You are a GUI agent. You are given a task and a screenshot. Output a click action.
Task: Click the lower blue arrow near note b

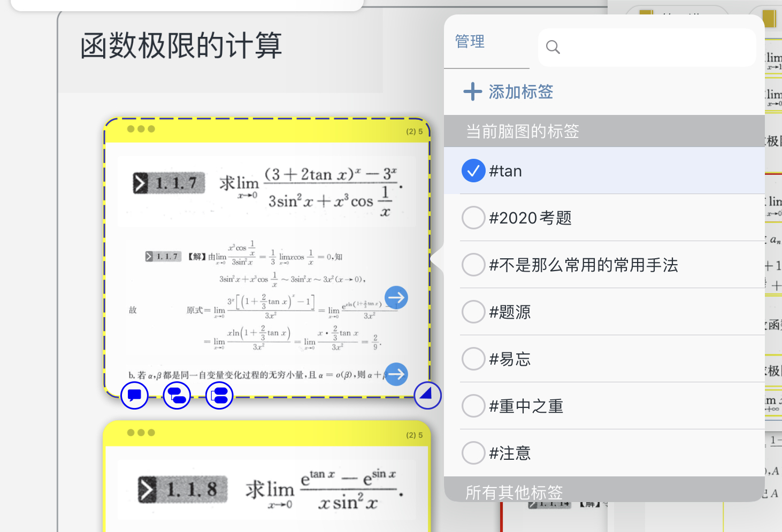[396, 374]
